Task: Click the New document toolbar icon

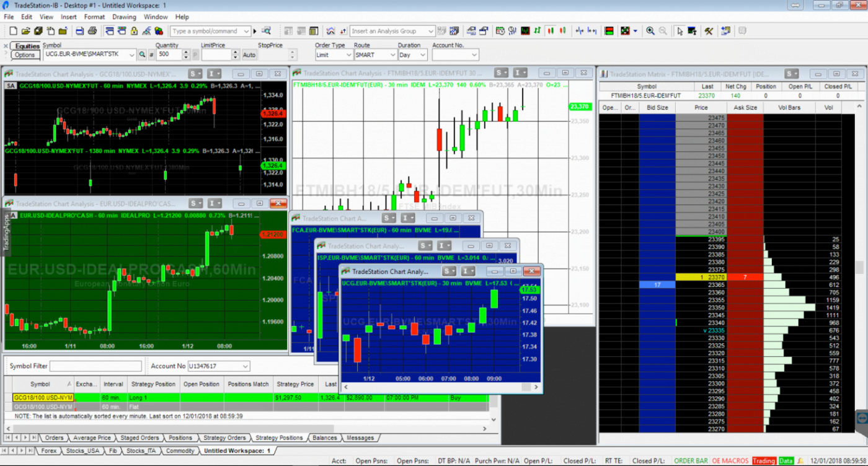Action: [x=13, y=31]
